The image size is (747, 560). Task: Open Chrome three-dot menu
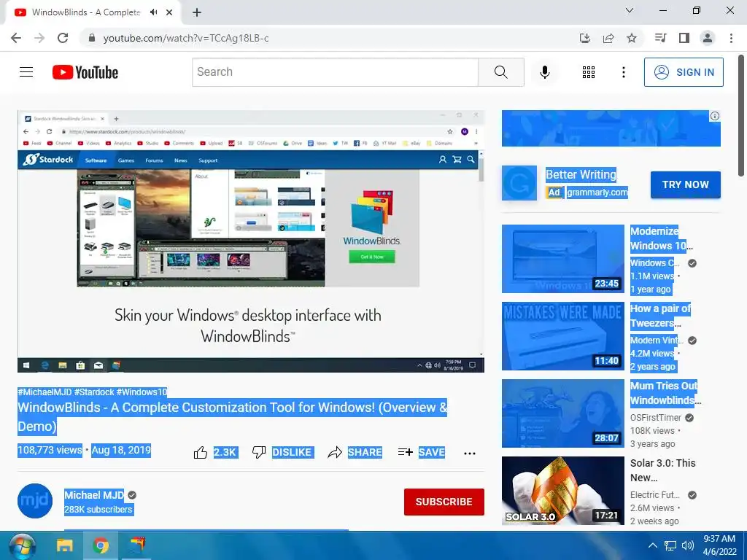point(731,38)
